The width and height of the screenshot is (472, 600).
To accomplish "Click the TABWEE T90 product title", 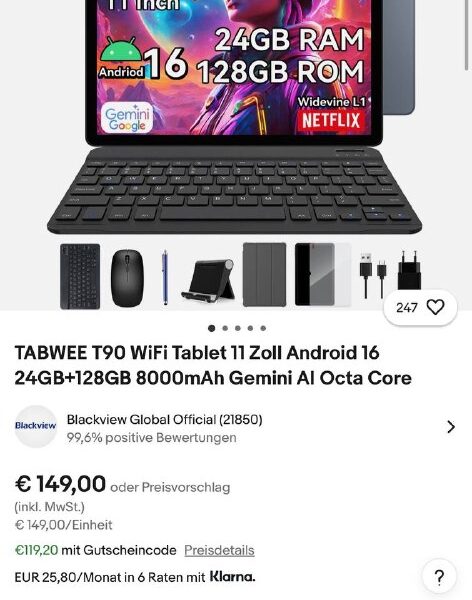I will (213, 365).
